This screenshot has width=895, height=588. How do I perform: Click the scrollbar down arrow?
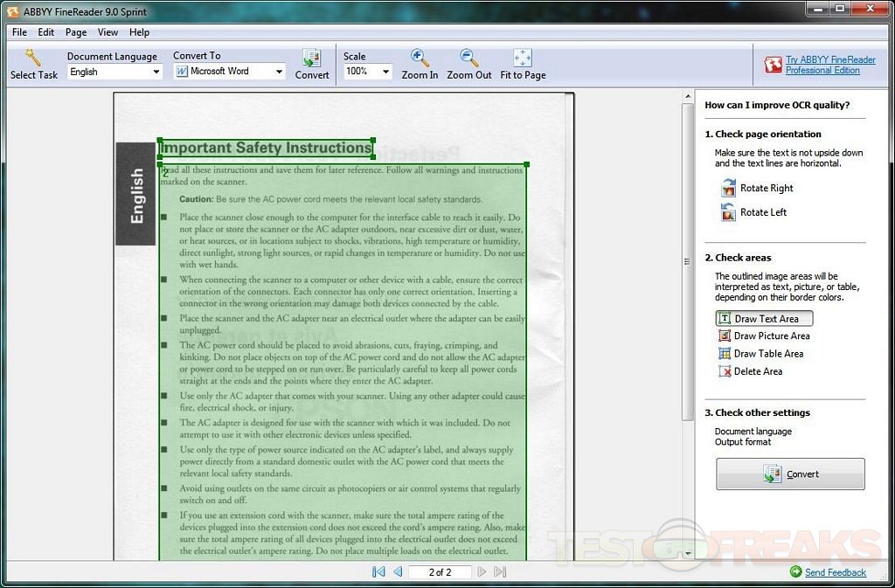(687, 553)
